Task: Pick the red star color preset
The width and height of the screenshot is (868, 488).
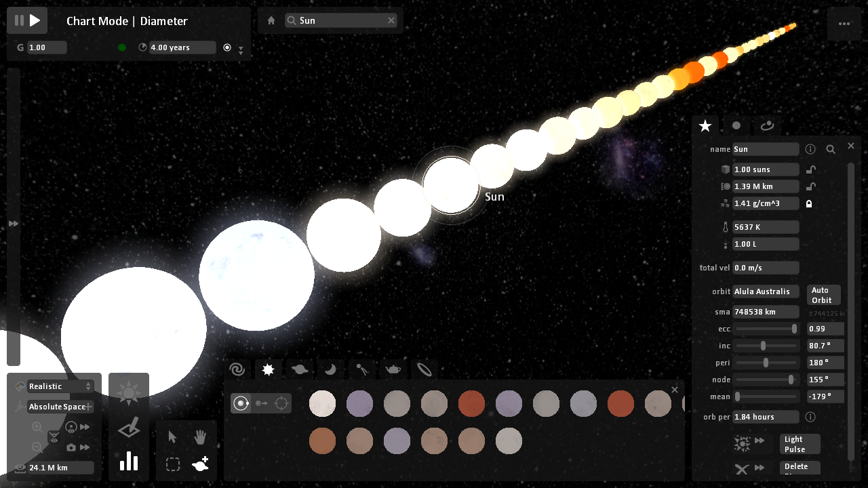Action: [471, 403]
